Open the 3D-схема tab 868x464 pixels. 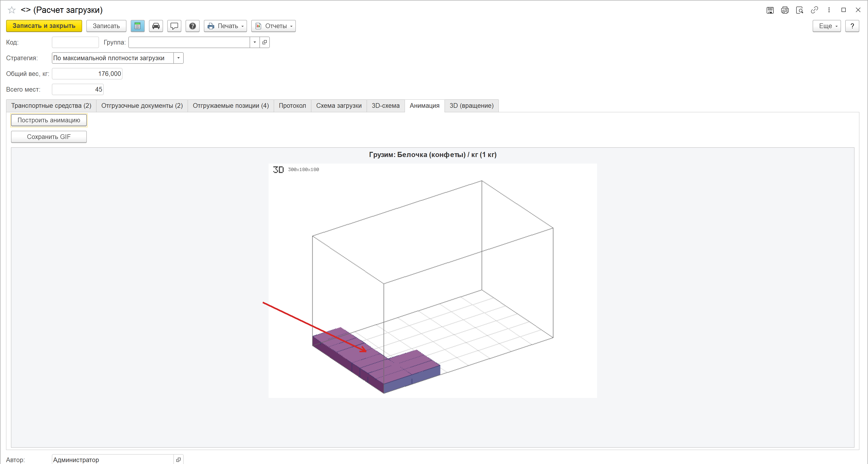click(x=386, y=106)
